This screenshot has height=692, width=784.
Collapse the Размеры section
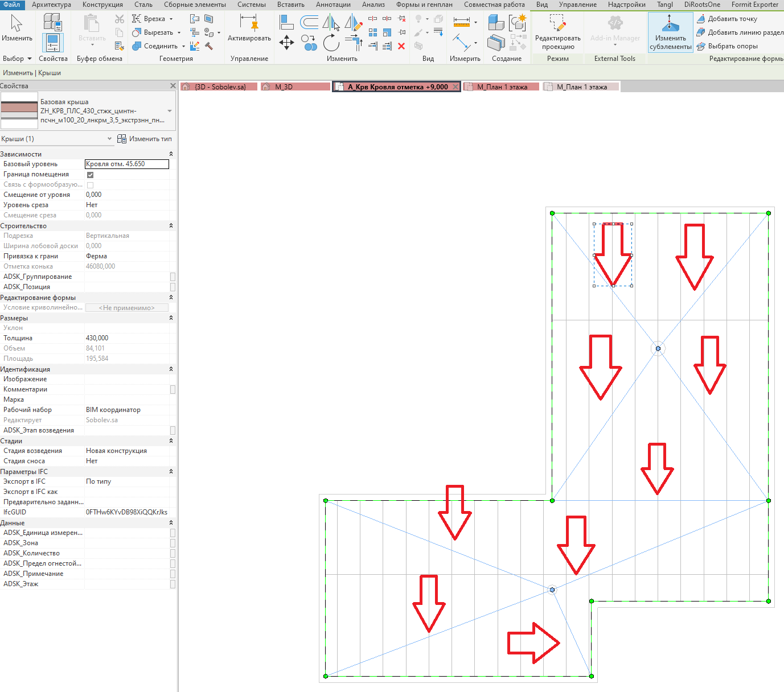(171, 318)
